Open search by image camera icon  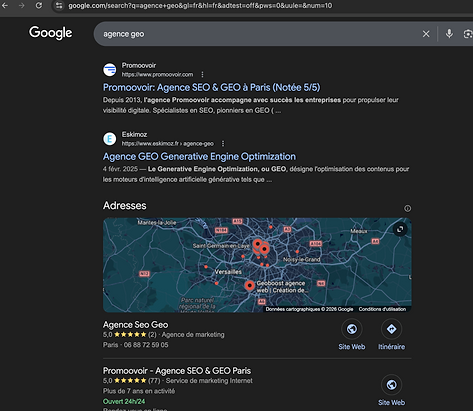point(468,34)
